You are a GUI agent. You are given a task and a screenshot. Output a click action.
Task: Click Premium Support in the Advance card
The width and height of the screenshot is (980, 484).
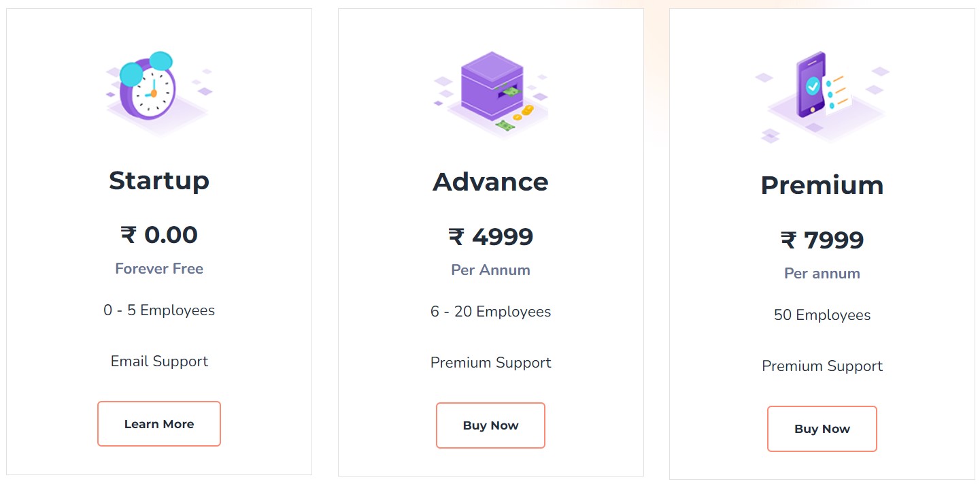(490, 363)
